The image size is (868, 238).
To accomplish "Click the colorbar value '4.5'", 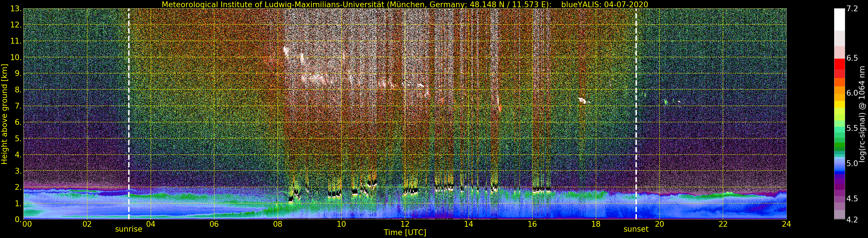I will coord(852,199).
